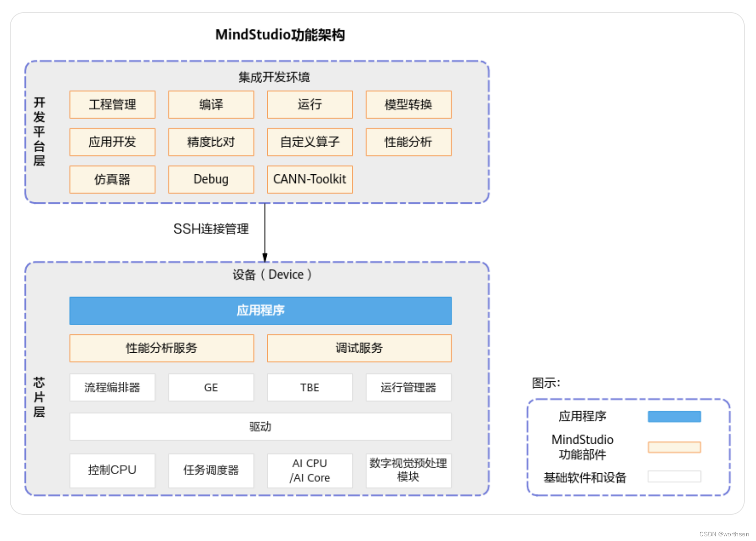Viewport: 756px width, 541px height.
Task: Select the 驱动 bar
Action: (x=261, y=427)
